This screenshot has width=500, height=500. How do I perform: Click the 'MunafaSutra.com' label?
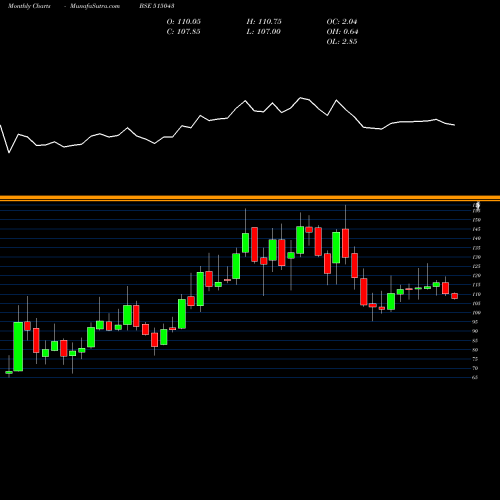(95, 6)
